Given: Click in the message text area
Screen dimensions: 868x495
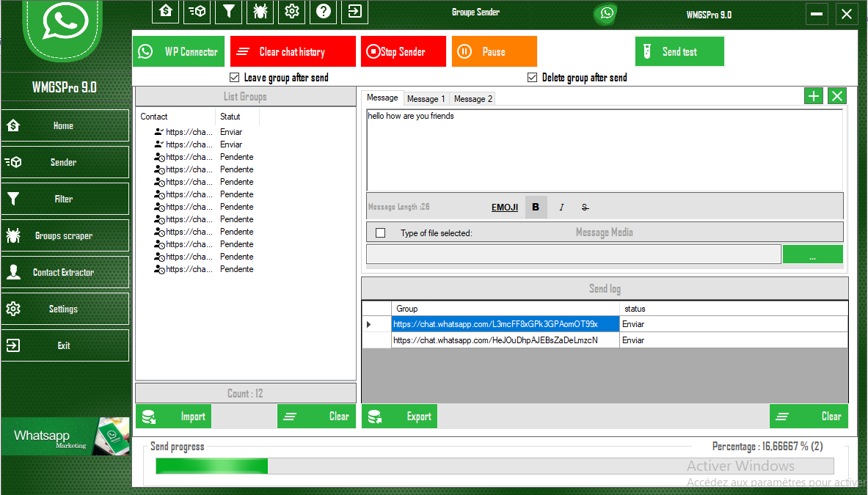Looking at the screenshot, I should pos(605,150).
